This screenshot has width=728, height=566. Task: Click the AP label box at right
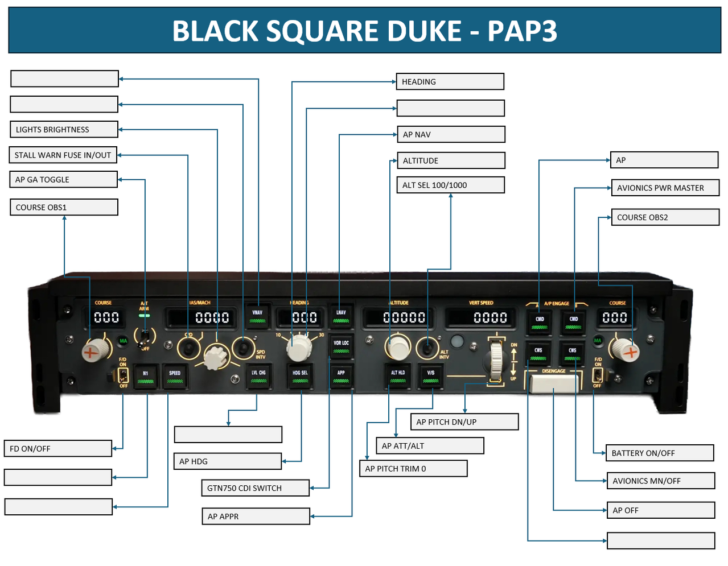click(x=664, y=160)
